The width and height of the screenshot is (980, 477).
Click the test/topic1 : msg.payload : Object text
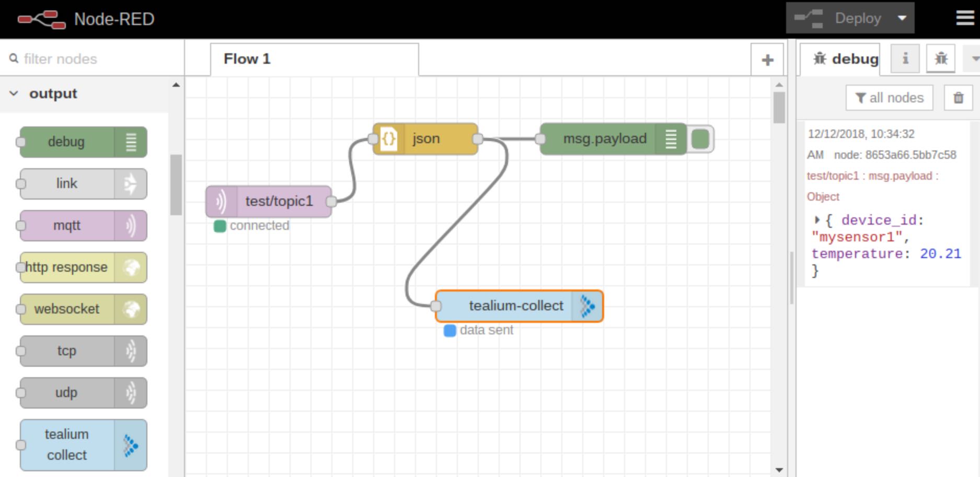point(872,186)
